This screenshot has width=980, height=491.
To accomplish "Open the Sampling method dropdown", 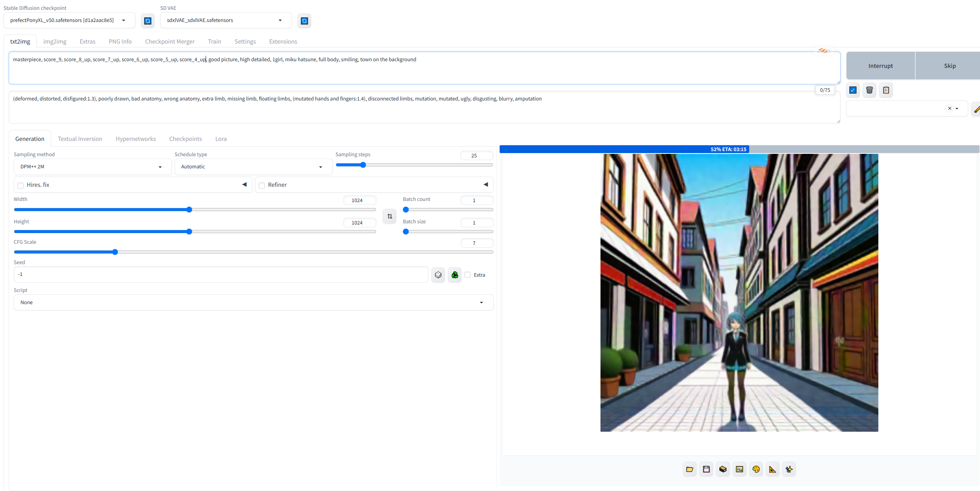I will pos(93,167).
